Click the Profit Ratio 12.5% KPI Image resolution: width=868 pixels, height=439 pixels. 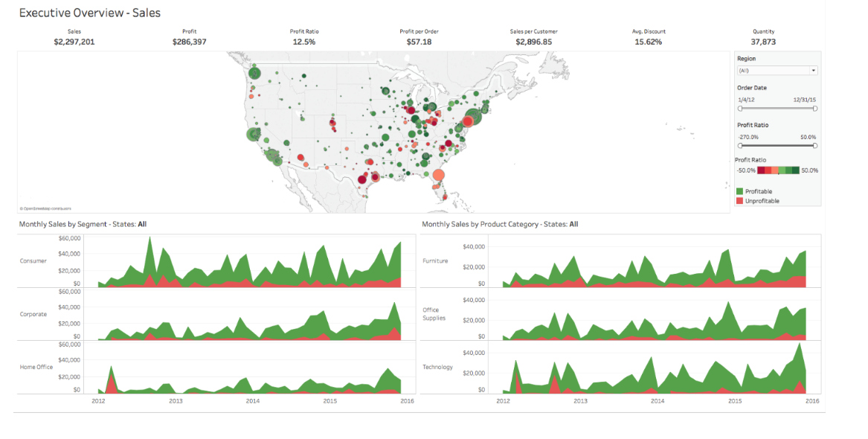[x=304, y=42]
